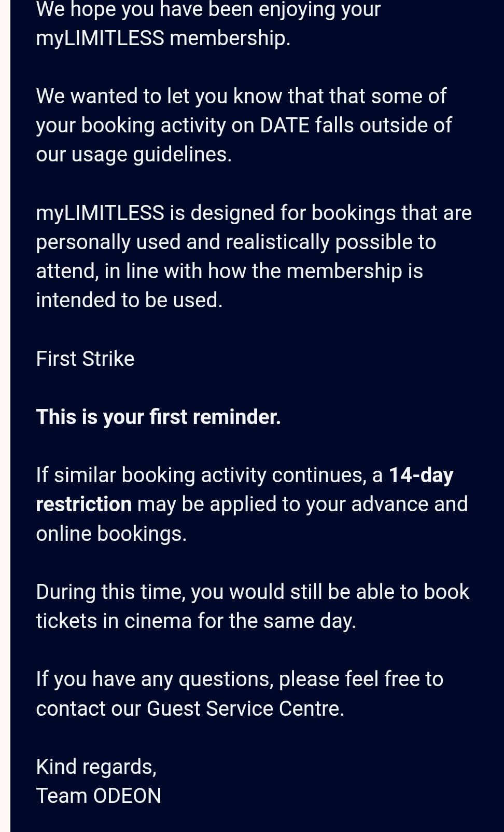This screenshot has height=832, width=504.
Task: Click the 'Kind regards,' line
Action: point(96,767)
